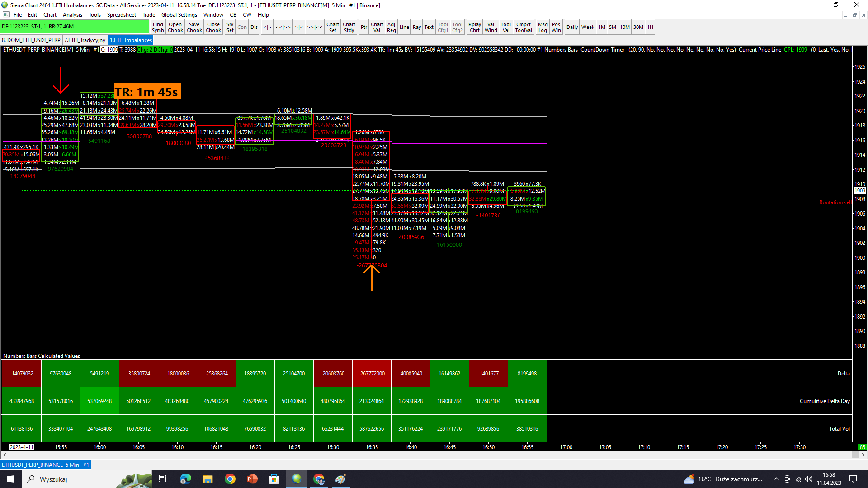The width and height of the screenshot is (868, 488).
Task: Open Chrome from Windows taskbar
Action: click(x=230, y=479)
